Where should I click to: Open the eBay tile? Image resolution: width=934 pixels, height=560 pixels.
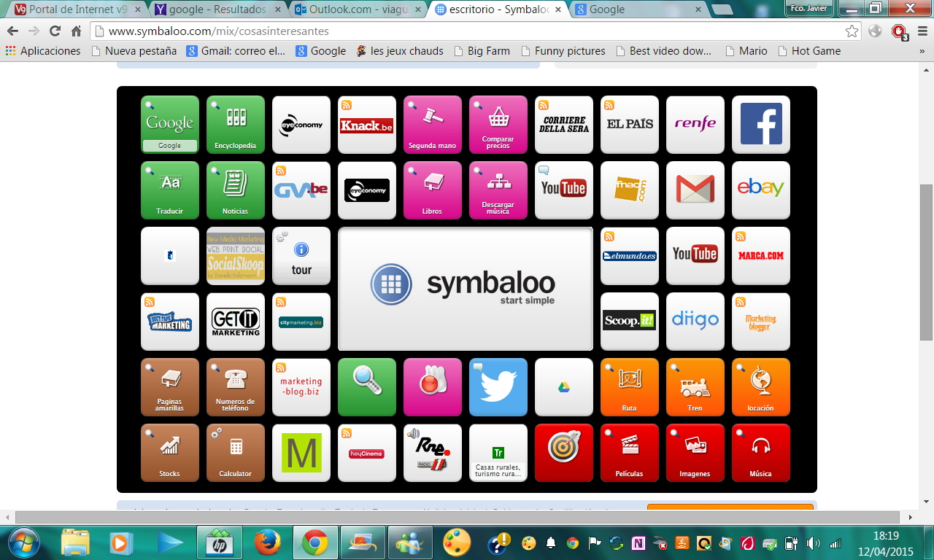pos(760,190)
